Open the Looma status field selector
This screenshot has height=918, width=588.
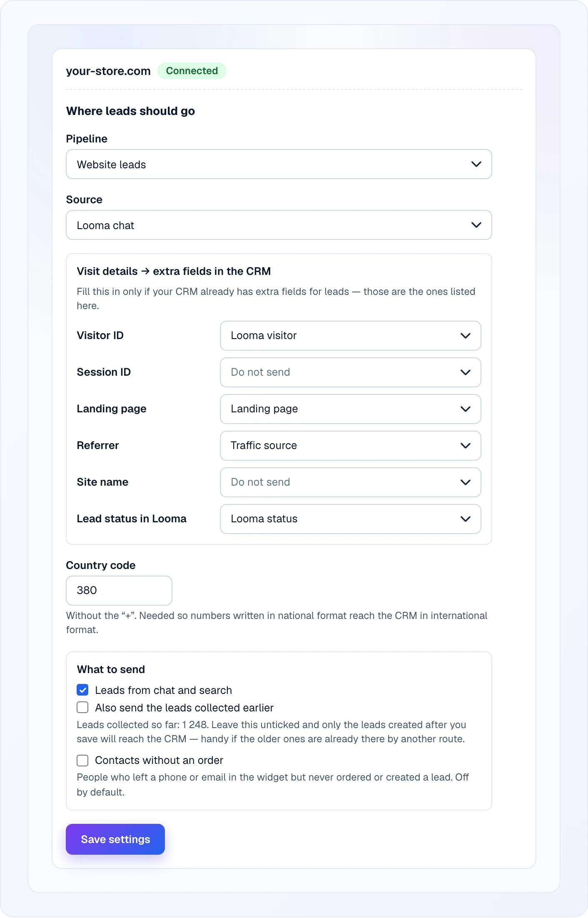[351, 519]
